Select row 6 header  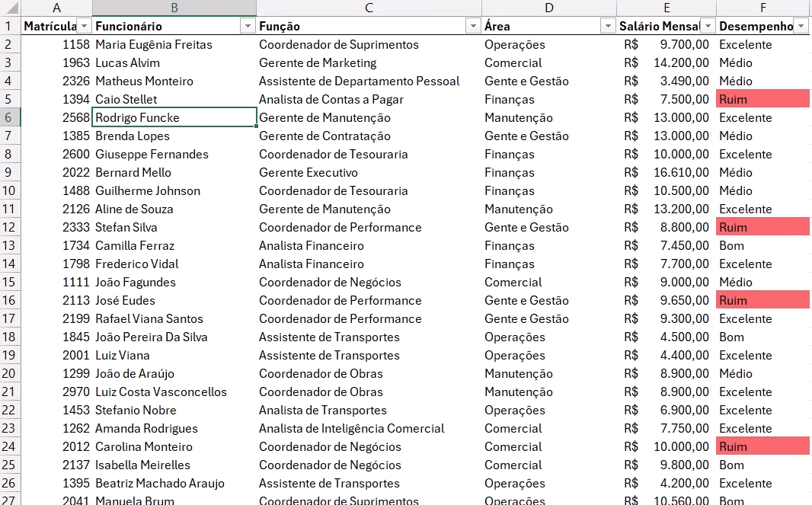tap(10, 117)
